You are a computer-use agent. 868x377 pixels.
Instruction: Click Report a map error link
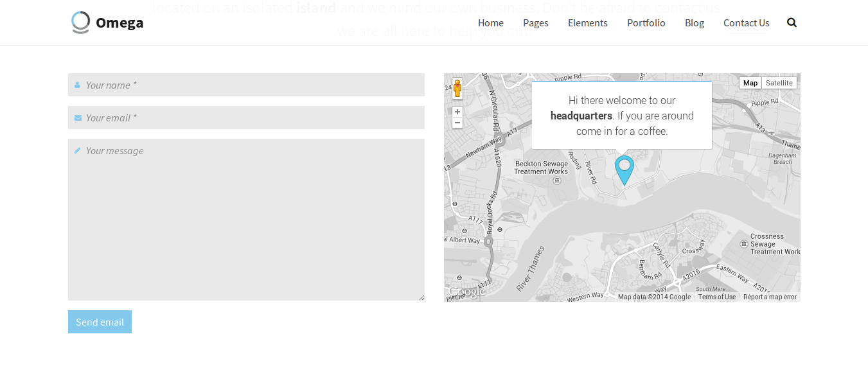(770, 297)
